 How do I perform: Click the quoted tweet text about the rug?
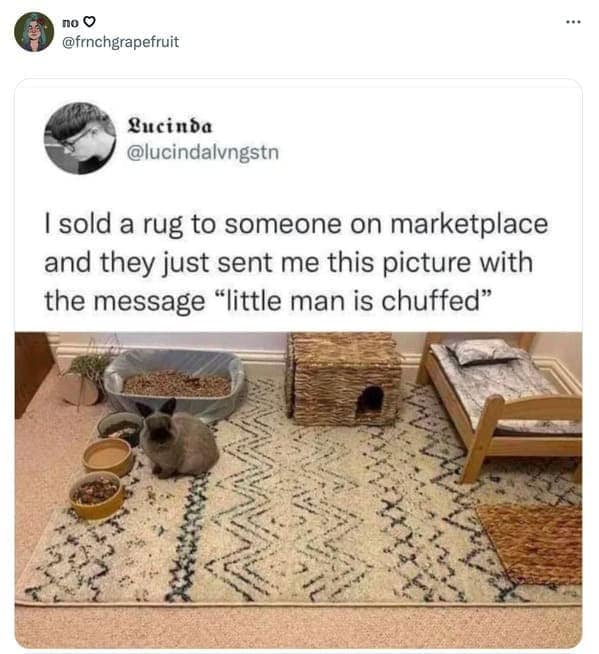pos(296,262)
